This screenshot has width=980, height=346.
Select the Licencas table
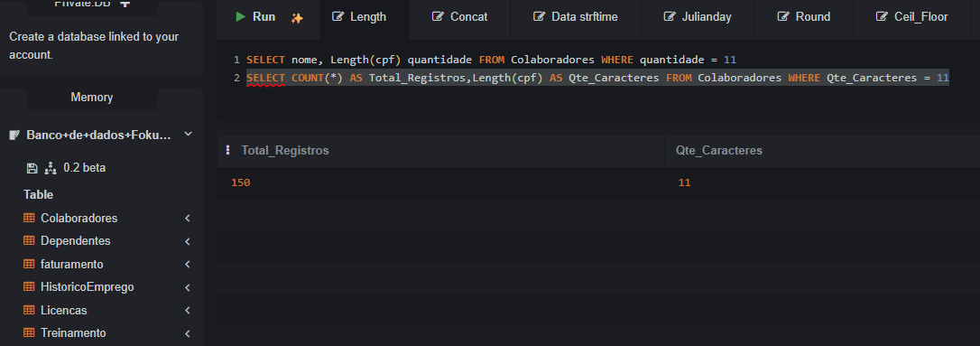click(x=64, y=311)
